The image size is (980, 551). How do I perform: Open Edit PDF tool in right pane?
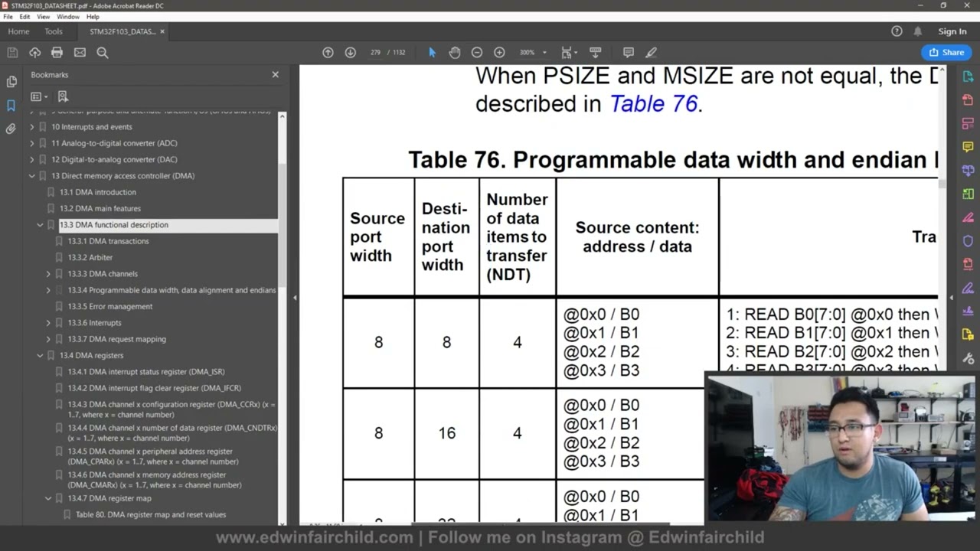(968, 123)
